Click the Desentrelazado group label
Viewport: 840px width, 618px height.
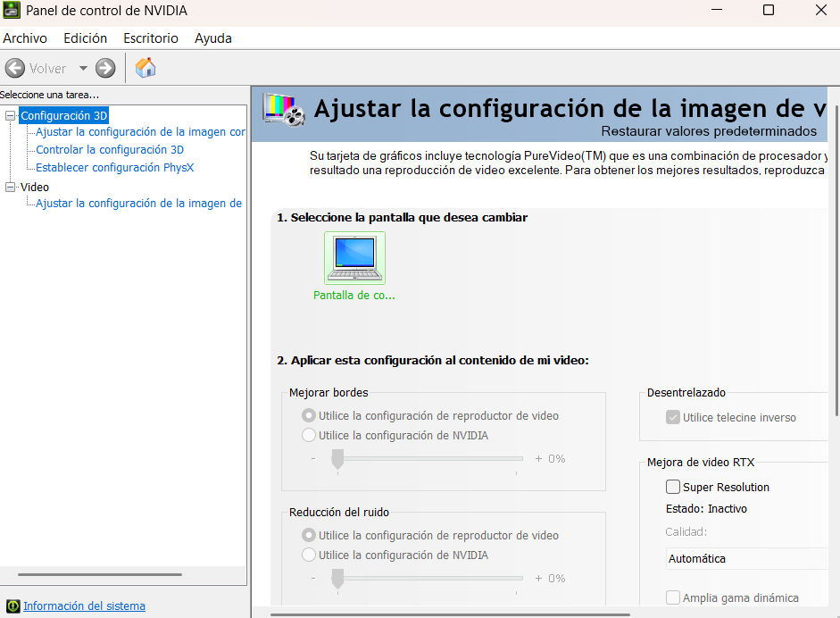(x=686, y=393)
